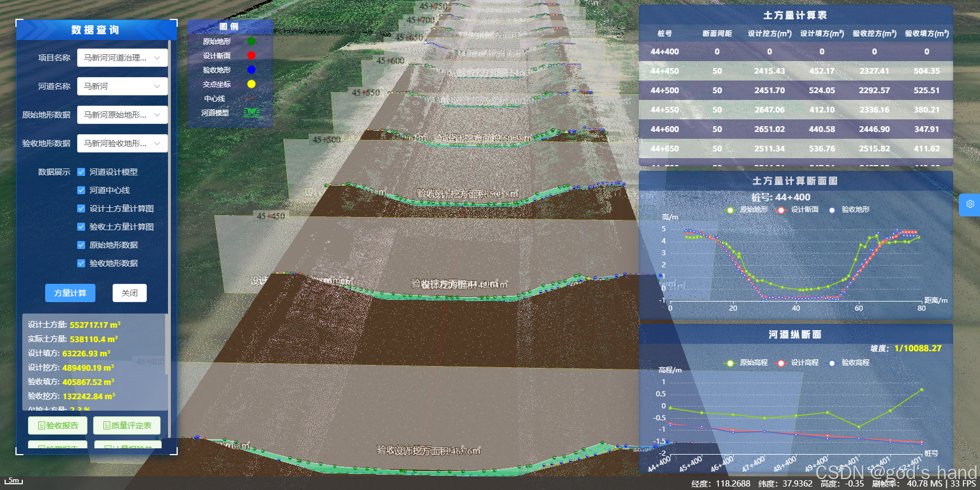Click the 关闭 button
Viewport: 980px width, 490px height.
(130, 293)
